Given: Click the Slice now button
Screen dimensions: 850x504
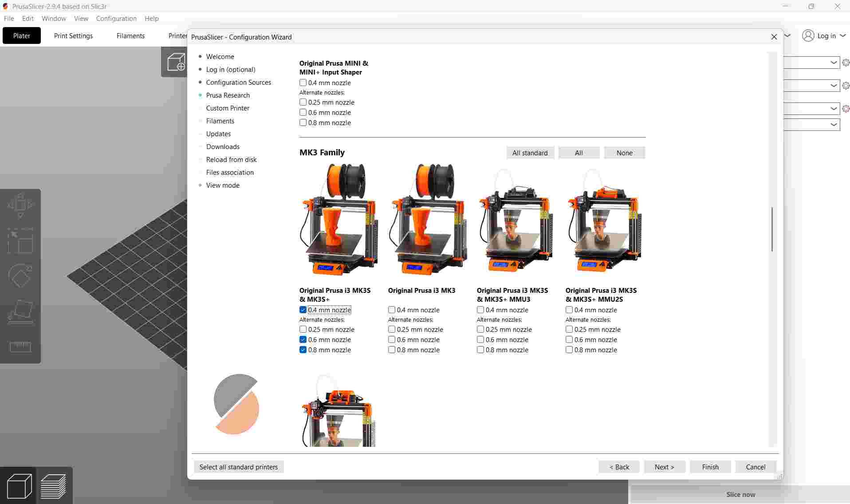Looking at the screenshot, I should tap(740, 494).
